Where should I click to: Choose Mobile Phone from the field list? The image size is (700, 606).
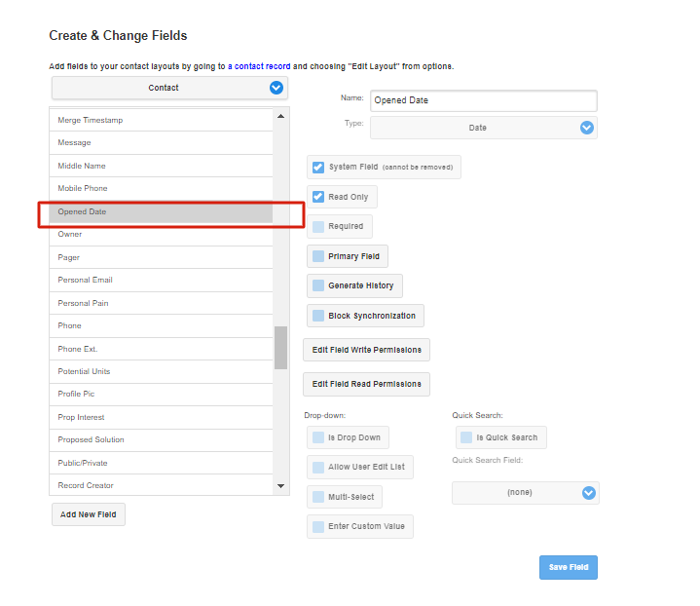tap(161, 188)
